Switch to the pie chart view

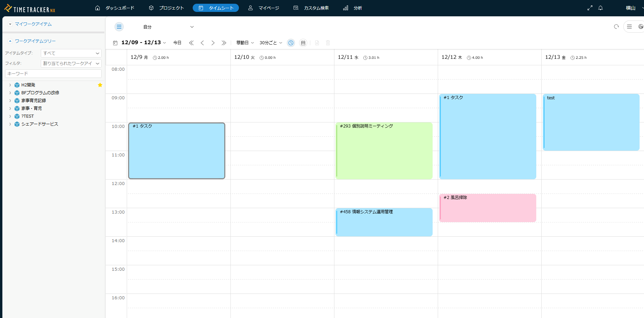click(641, 27)
